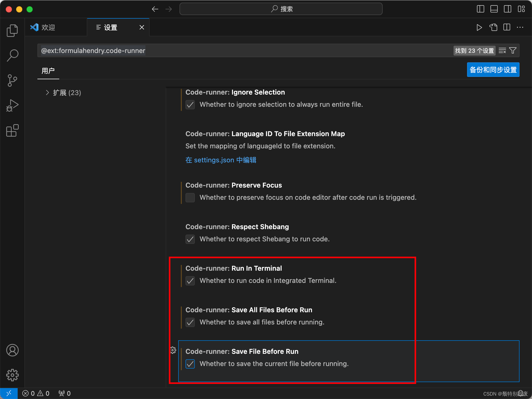Open the settings filter funnel
Screen dimensions: 532x399
(513, 50)
